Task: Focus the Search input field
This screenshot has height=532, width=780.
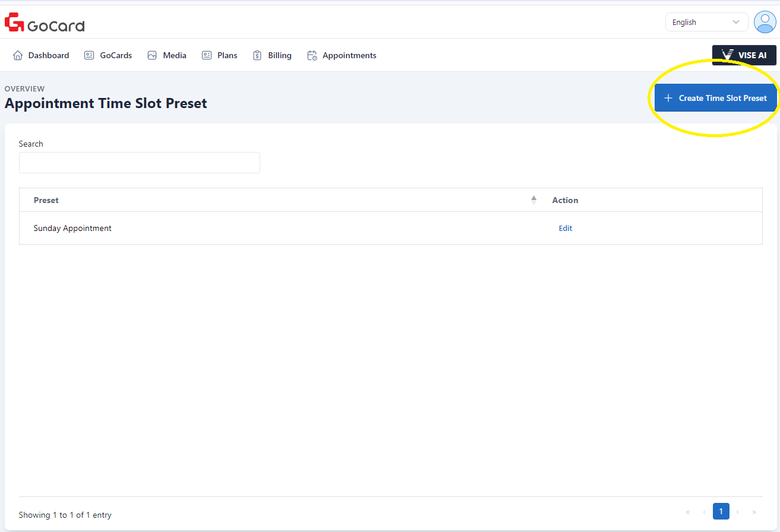Action: [x=140, y=163]
